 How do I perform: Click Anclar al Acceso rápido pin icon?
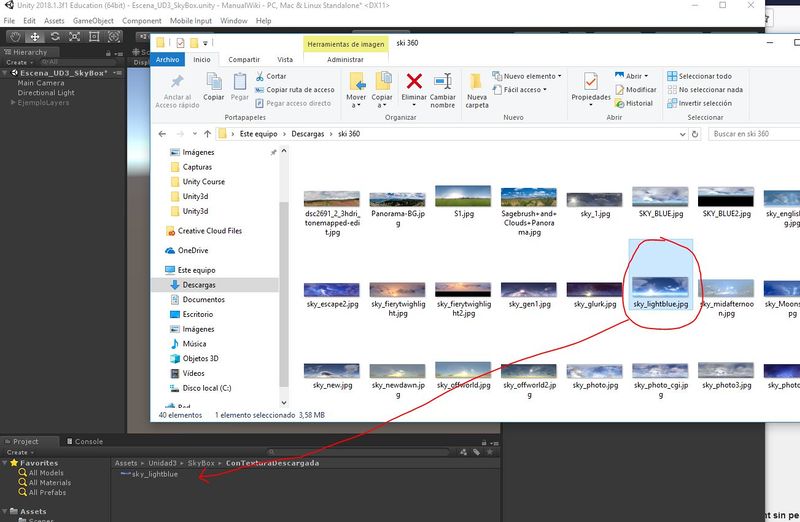[177, 82]
